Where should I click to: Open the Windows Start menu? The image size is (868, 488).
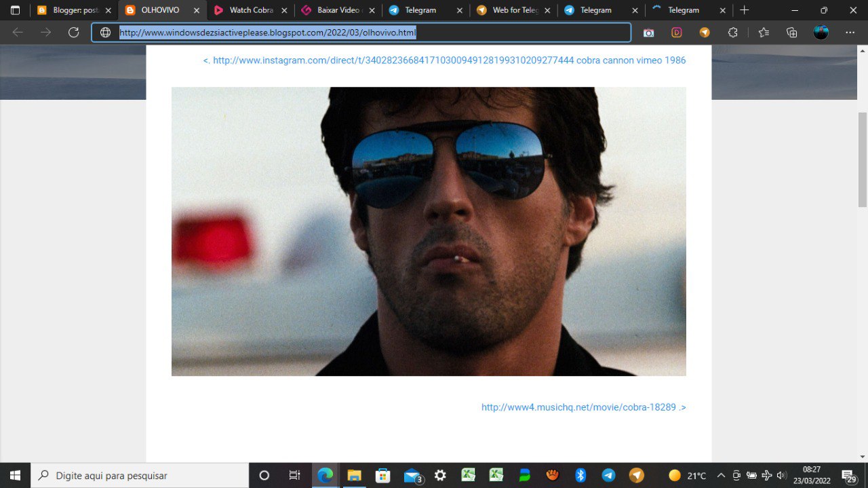pyautogui.click(x=15, y=475)
